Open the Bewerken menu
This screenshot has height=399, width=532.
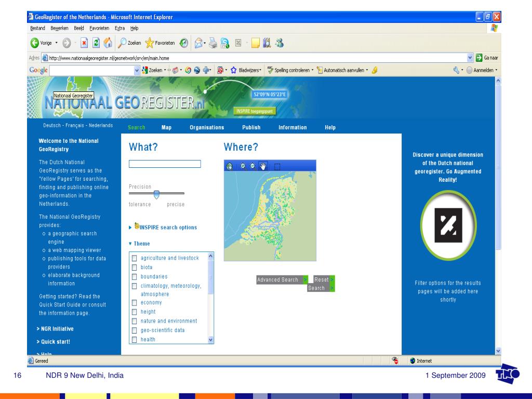click(x=59, y=28)
